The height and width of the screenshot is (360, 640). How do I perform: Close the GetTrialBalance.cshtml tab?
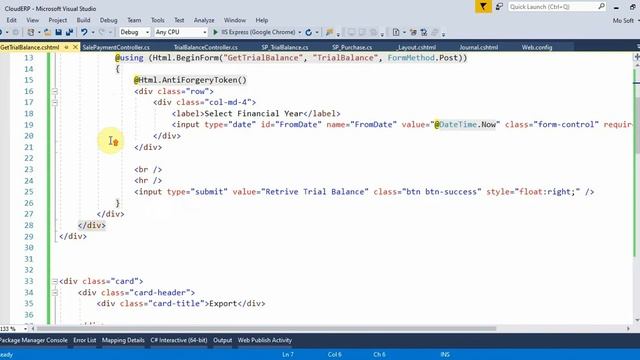[x=75, y=47]
